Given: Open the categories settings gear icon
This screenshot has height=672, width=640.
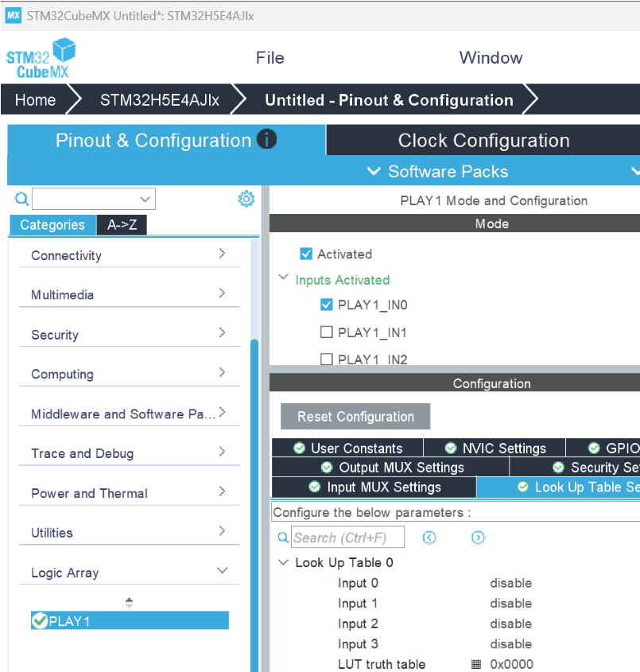Looking at the screenshot, I should click(x=246, y=199).
